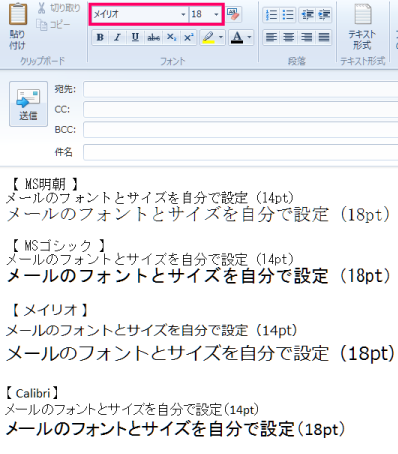Viewport: 398px width, 454px height.
Task: Justify text alignment
Action: click(324, 37)
